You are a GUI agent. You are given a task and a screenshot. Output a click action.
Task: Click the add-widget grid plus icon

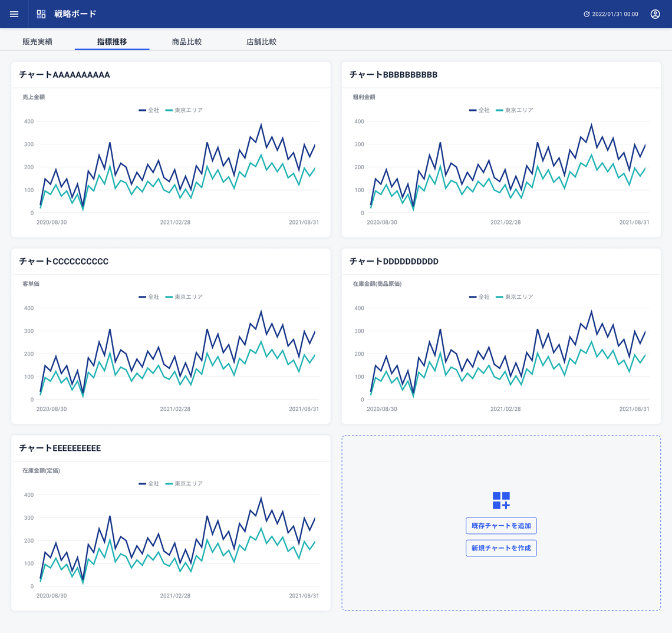pos(501,500)
